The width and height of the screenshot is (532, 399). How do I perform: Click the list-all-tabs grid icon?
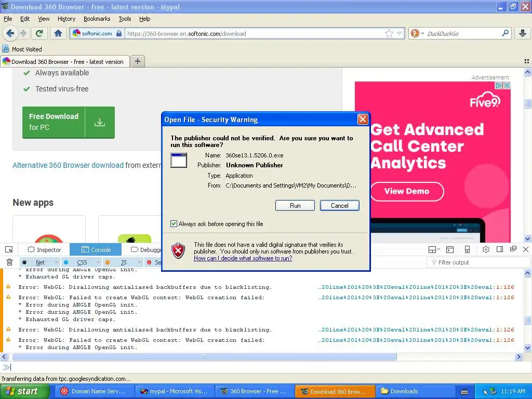[x=527, y=61]
